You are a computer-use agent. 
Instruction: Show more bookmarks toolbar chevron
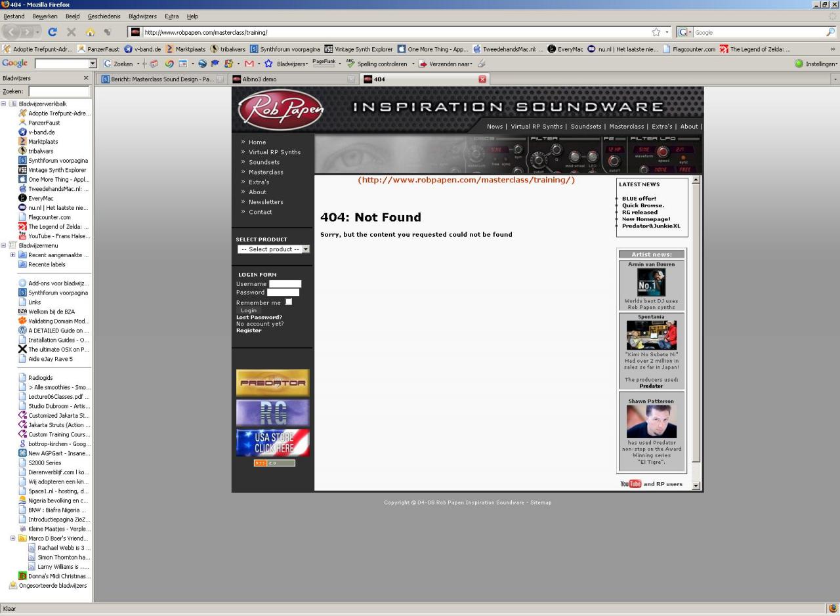pos(833,49)
